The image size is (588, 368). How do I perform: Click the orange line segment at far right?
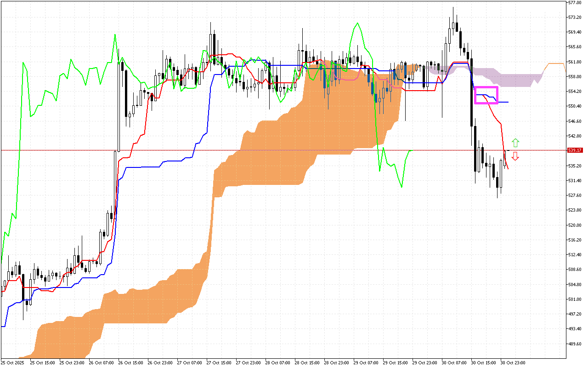point(555,63)
